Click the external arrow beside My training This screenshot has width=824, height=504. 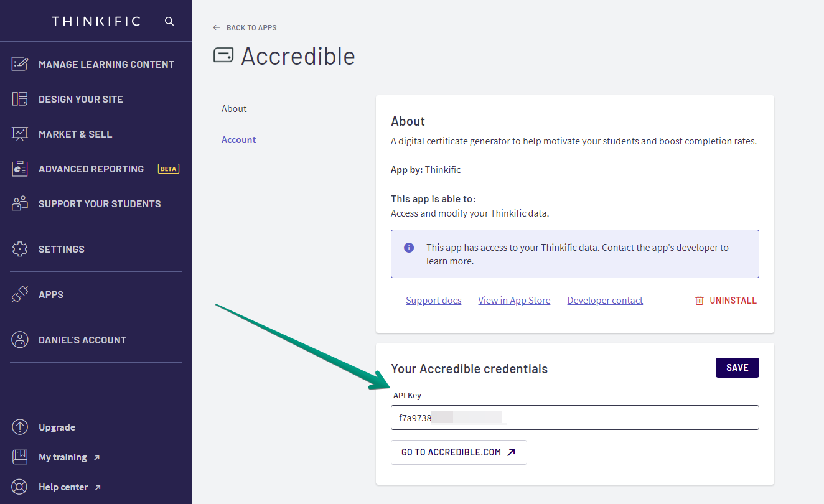(96, 458)
